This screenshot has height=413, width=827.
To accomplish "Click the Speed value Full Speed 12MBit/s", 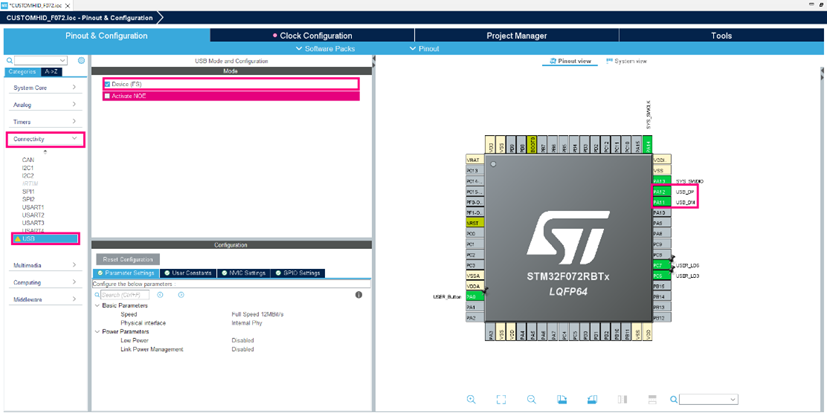I will [257, 314].
